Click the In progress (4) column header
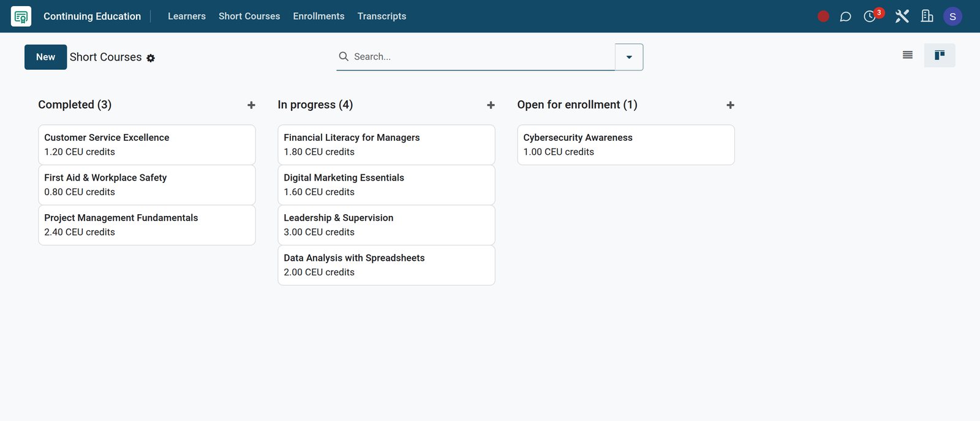This screenshot has height=421, width=980. (315, 105)
